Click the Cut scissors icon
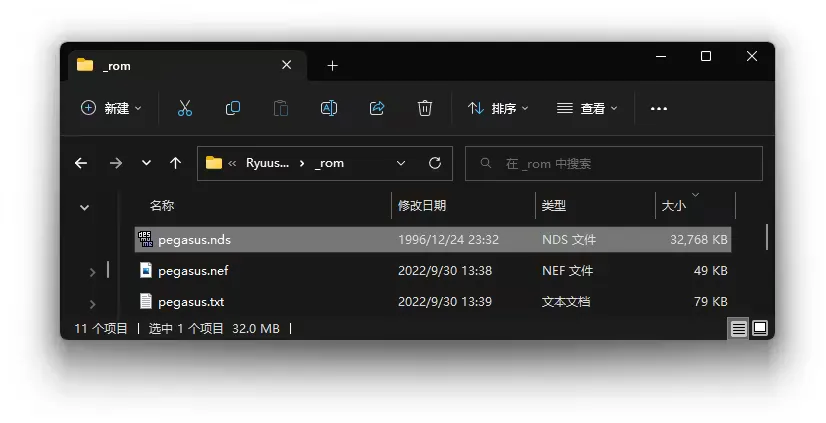826x423 pixels. click(x=185, y=108)
